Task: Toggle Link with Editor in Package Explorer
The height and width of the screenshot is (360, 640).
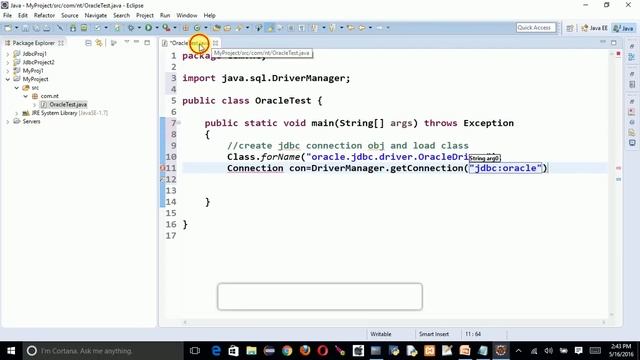Action: tap(99, 43)
